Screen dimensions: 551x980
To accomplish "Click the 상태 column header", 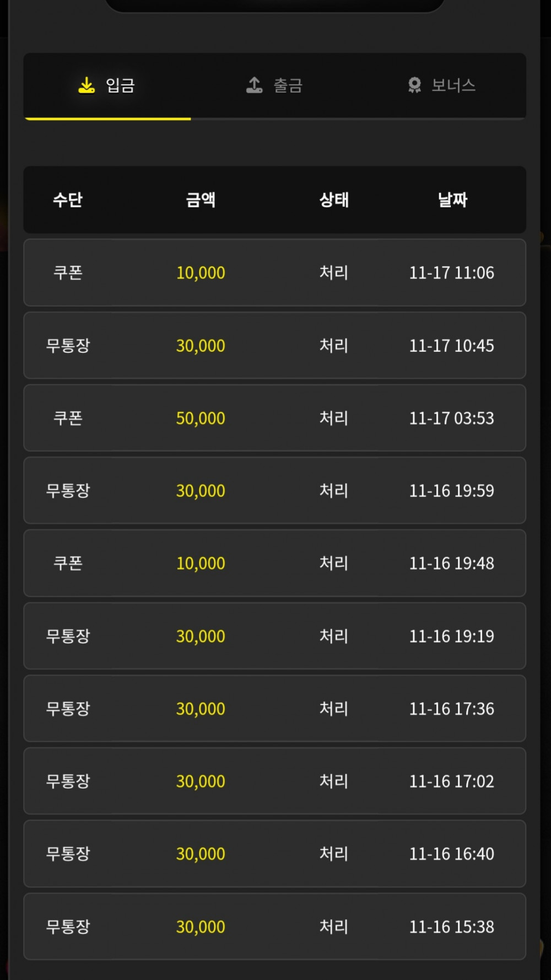I will point(334,200).
